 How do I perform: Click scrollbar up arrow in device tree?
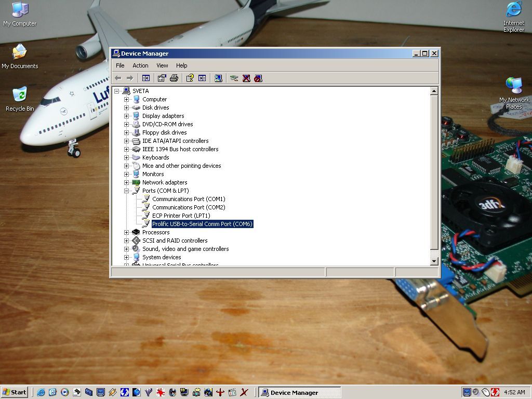point(434,91)
